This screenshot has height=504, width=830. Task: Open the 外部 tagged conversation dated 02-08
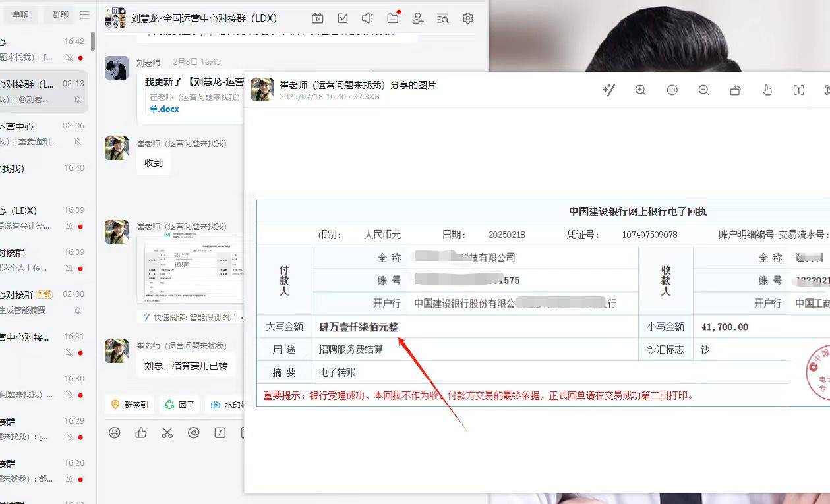point(44,302)
